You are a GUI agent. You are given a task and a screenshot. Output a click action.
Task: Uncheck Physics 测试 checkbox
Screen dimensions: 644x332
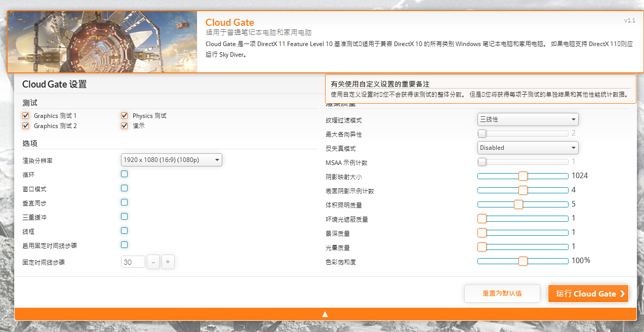click(x=124, y=115)
